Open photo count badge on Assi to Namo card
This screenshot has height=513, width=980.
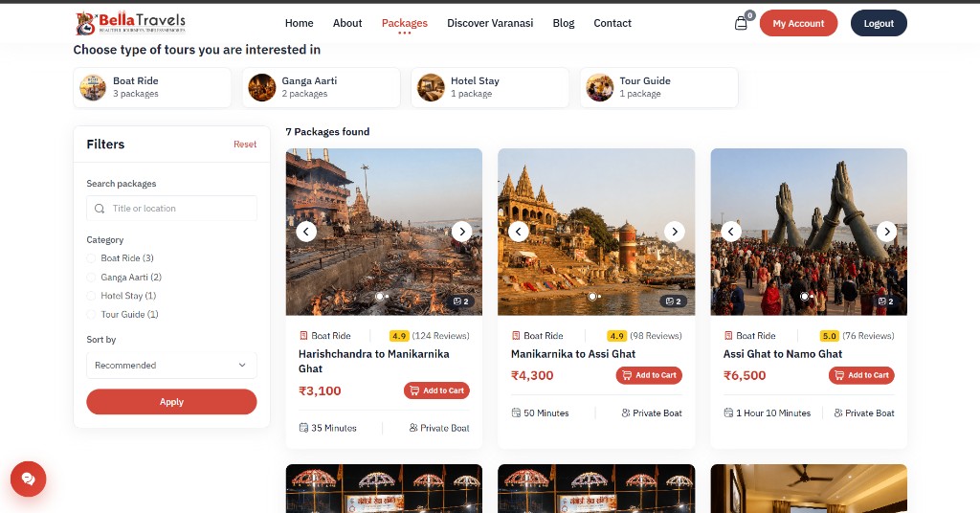[x=886, y=301]
